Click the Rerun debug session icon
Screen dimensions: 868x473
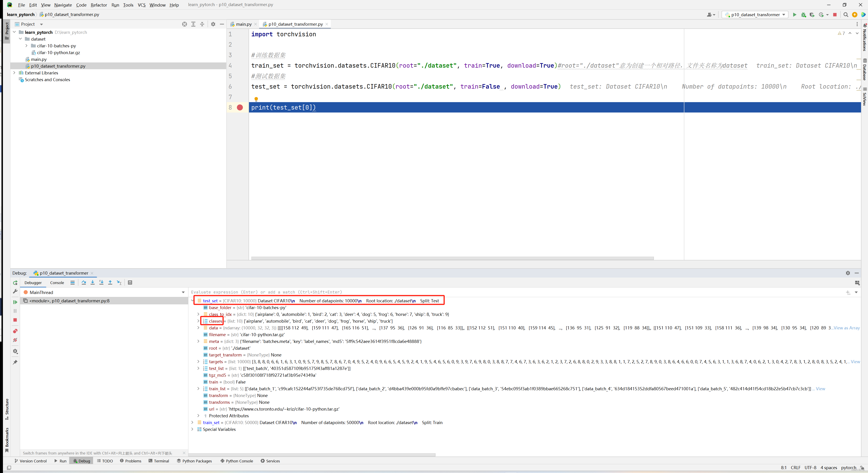click(15, 283)
